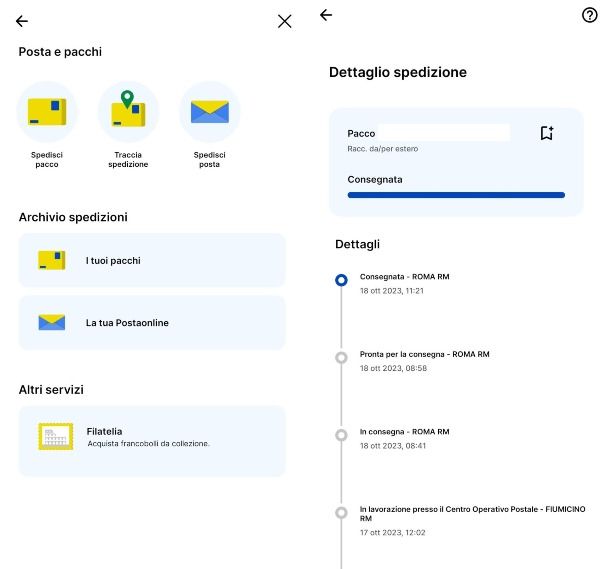Select the Altri servizi heading
The width and height of the screenshot is (610, 569).
(51, 390)
